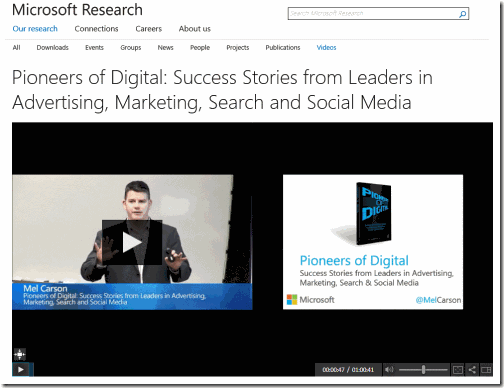Go to the Careers page
The image size is (504, 388).
(x=148, y=29)
